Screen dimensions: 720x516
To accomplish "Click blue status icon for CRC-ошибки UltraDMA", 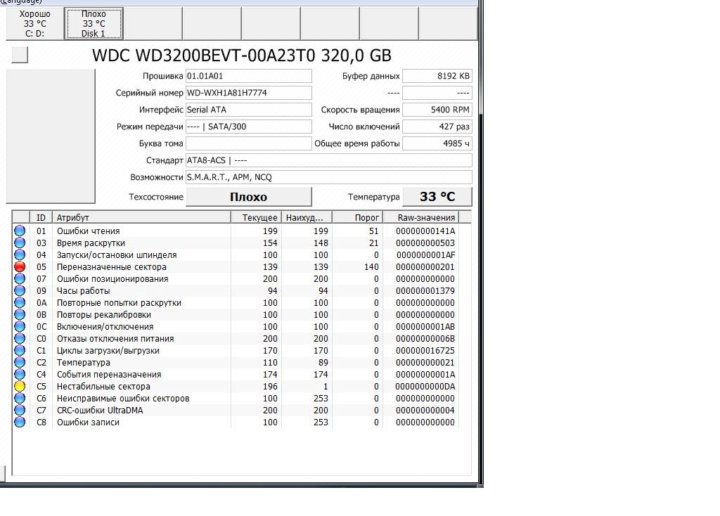I will [19, 410].
